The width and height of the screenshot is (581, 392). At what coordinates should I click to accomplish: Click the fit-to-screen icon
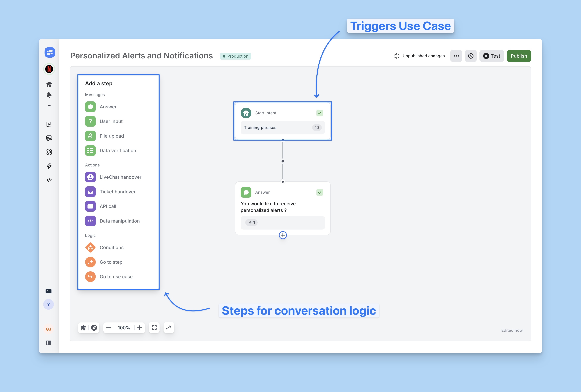(x=154, y=328)
